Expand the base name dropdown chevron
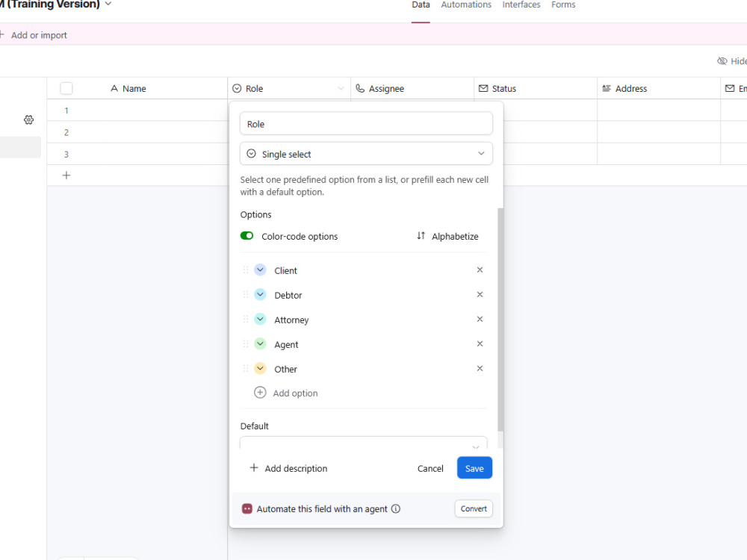Viewport: 747px width, 560px height. click(108, 4)
